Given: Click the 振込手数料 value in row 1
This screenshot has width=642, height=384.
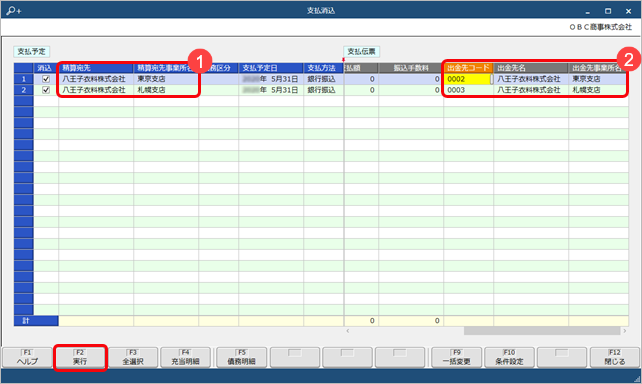Looking at the screenshot, I should [411, 79].
